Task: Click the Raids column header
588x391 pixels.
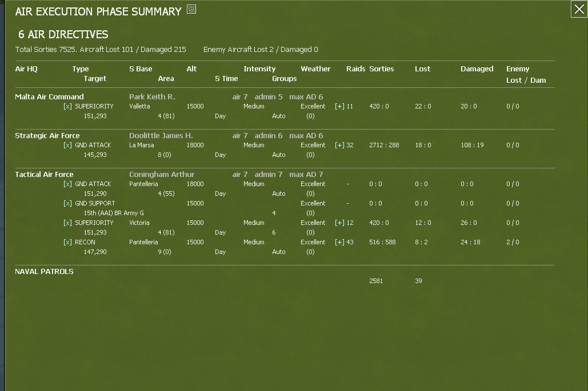Action: [355, 69]
